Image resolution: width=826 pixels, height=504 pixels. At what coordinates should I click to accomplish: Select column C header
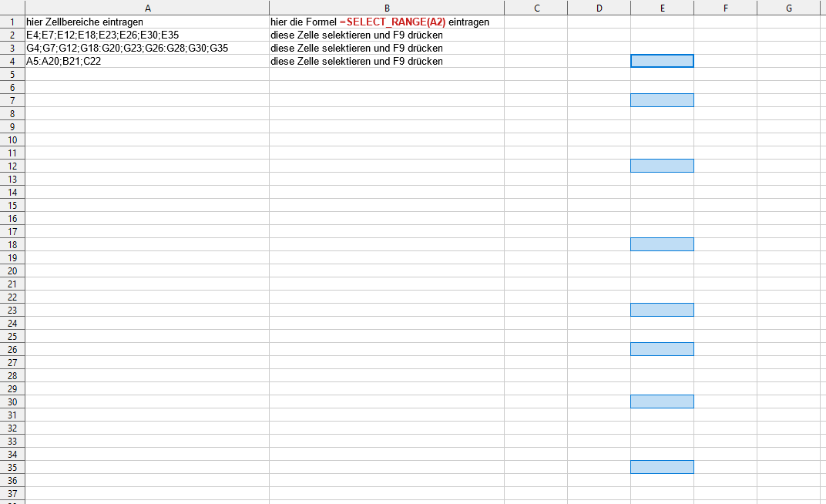point(536,8)
